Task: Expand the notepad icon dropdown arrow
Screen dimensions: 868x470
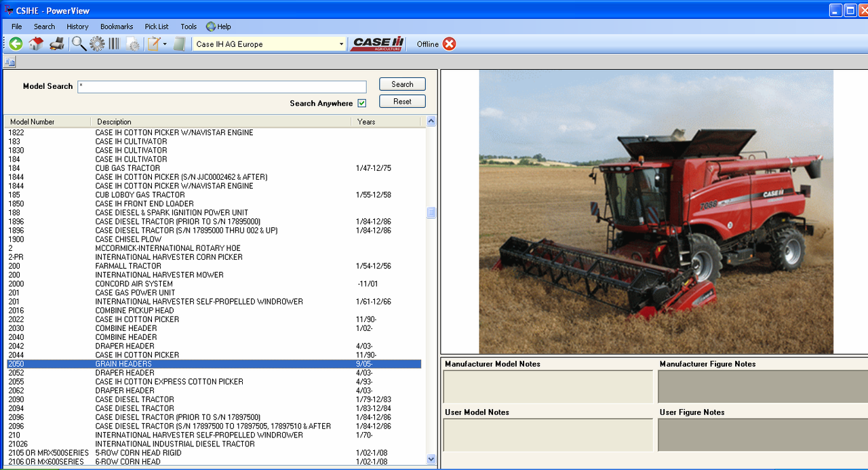Action: pos(165,44)
